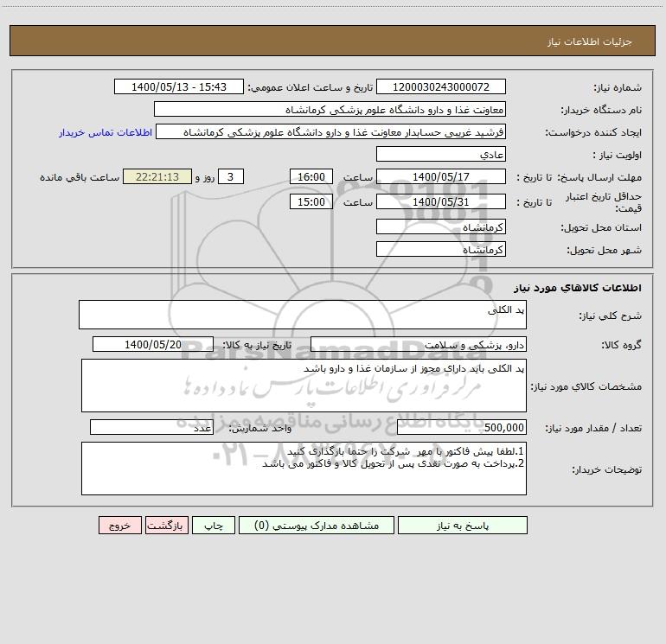Click the request creator field 'فرشید غریبی'
The width and height of the screenshot is (666, 644).
[330, 131]
